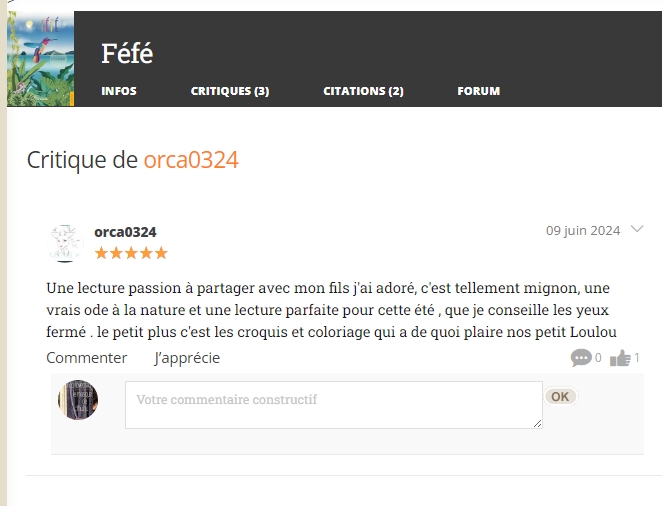Click the comment box resize handle
The height and width of the screenshot is (506, 662).
pyautogui.click(x=537, y=424)
